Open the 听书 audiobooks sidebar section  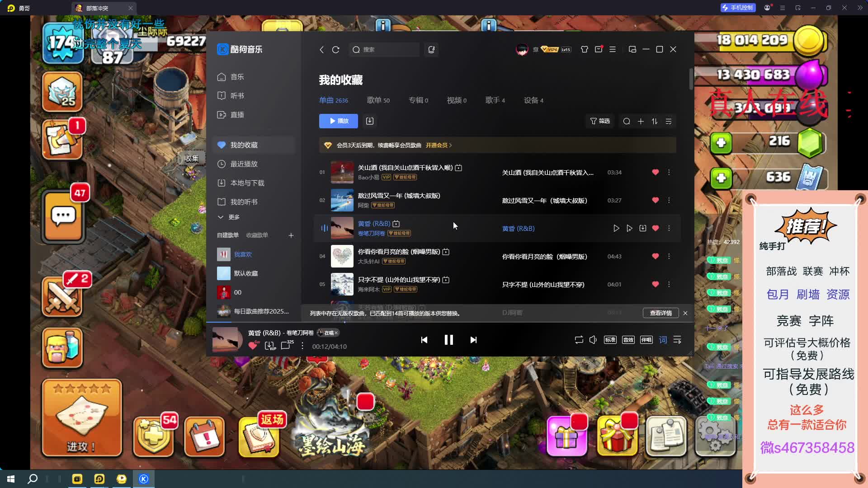(x=237, y=96)
